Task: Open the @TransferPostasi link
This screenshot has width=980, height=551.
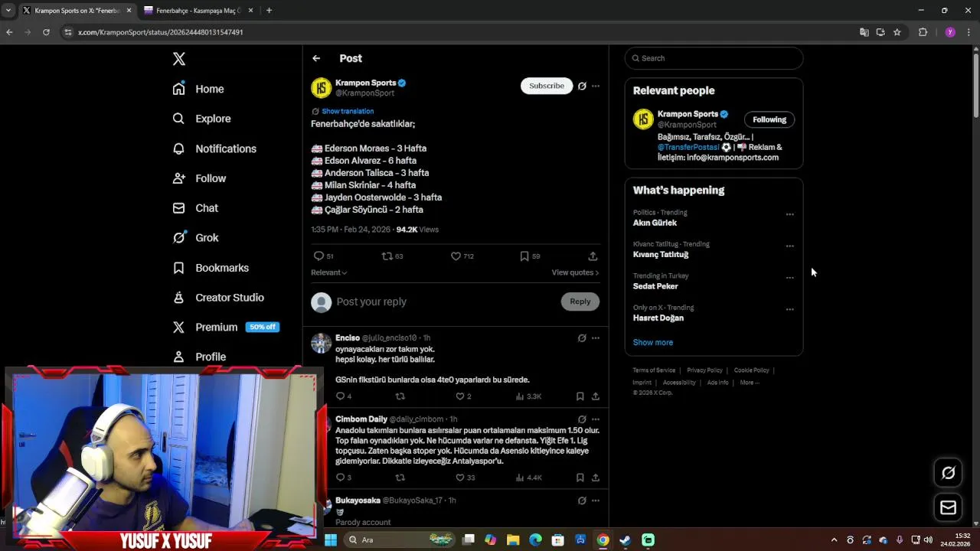Action: click(x=688, y=147)
